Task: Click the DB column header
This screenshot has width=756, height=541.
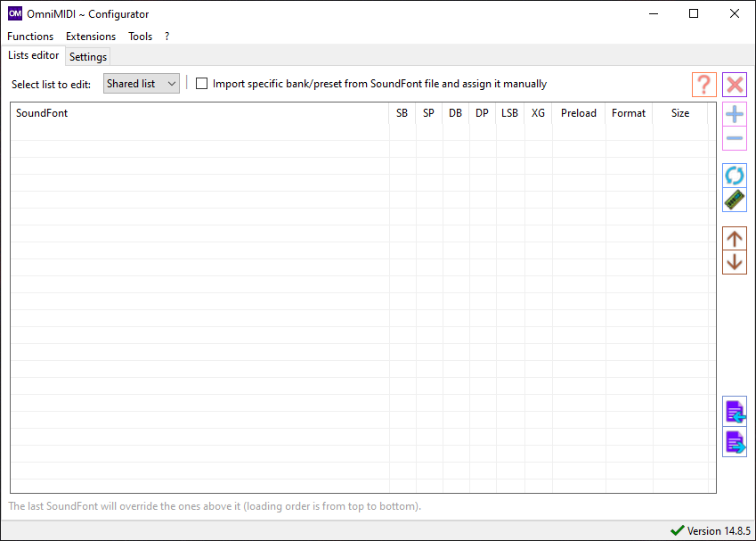Action: pyautogui.click(x=456, y=113)
